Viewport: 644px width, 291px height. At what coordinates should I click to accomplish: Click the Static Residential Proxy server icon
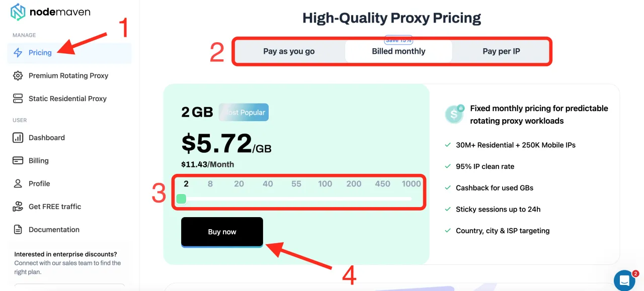coord(18,99)
